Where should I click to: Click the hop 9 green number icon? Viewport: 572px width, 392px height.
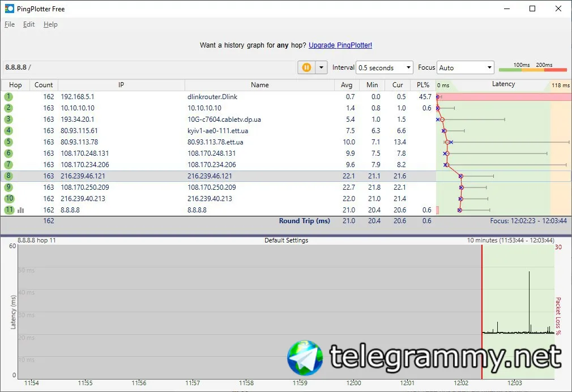[8, 188]
